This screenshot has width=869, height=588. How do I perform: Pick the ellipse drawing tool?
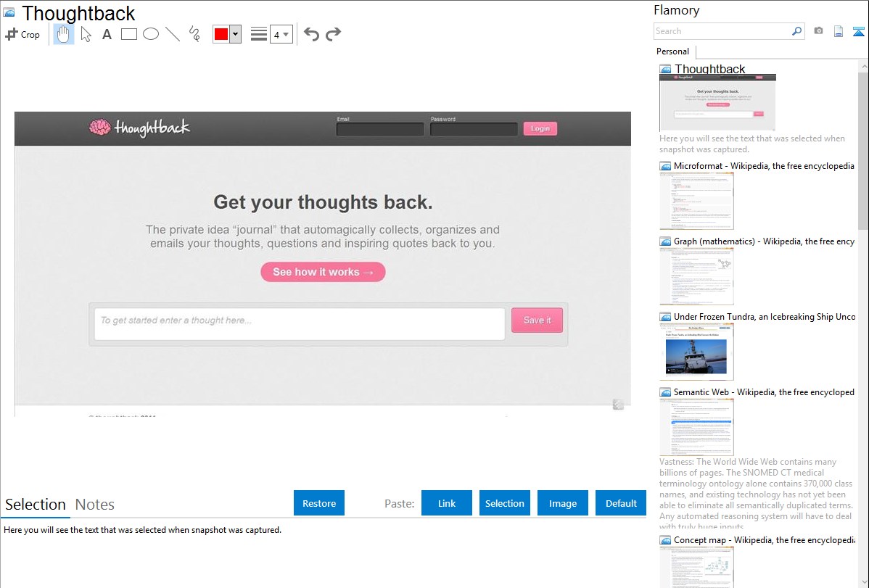pyautogui.click(x=151, y=34)
